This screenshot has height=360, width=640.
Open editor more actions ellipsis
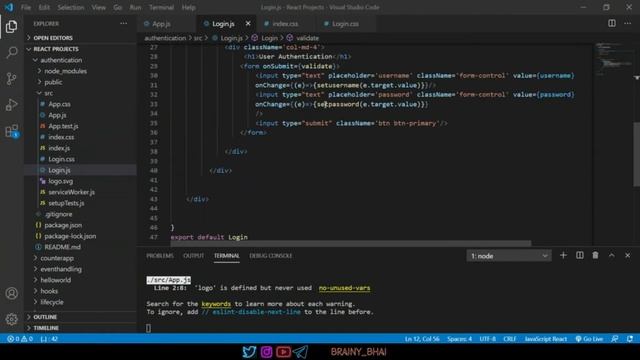[627, 23]
